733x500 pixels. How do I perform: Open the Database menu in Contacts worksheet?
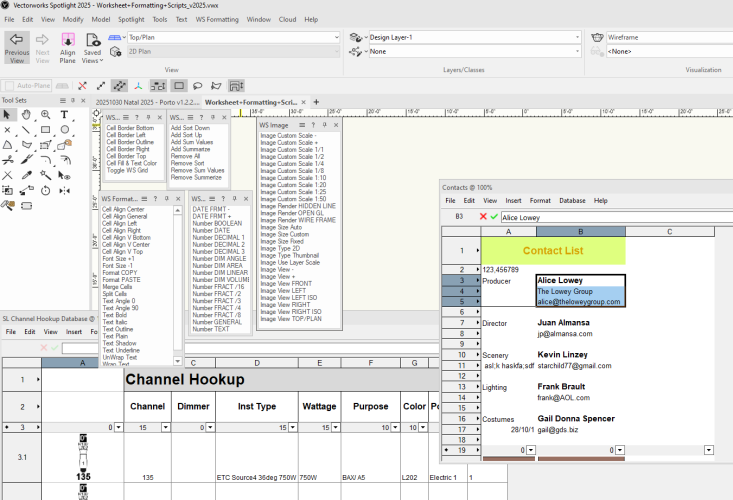[x=572, y=201]
